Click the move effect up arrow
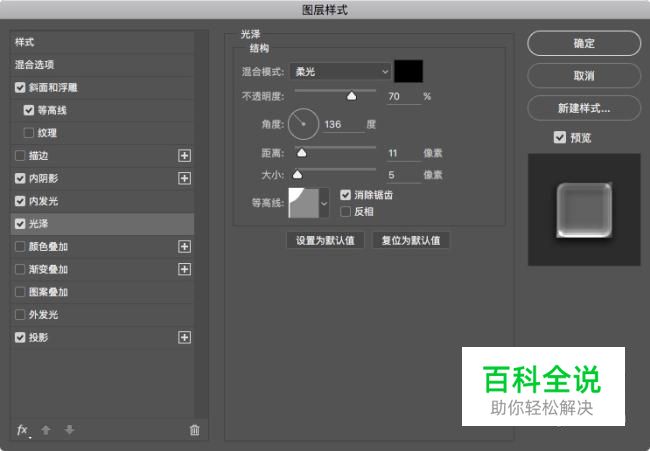 click(x=46, y=430)
